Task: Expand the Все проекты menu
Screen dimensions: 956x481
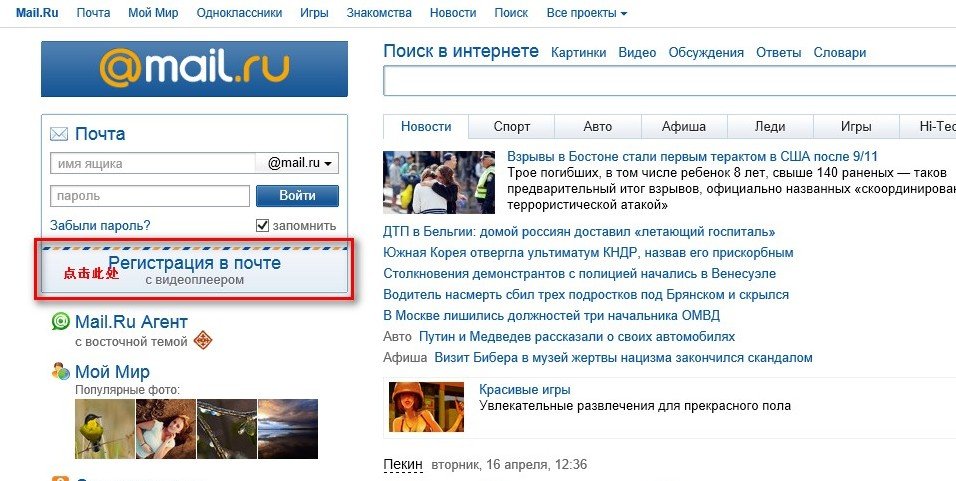Action: coord(587,13)
